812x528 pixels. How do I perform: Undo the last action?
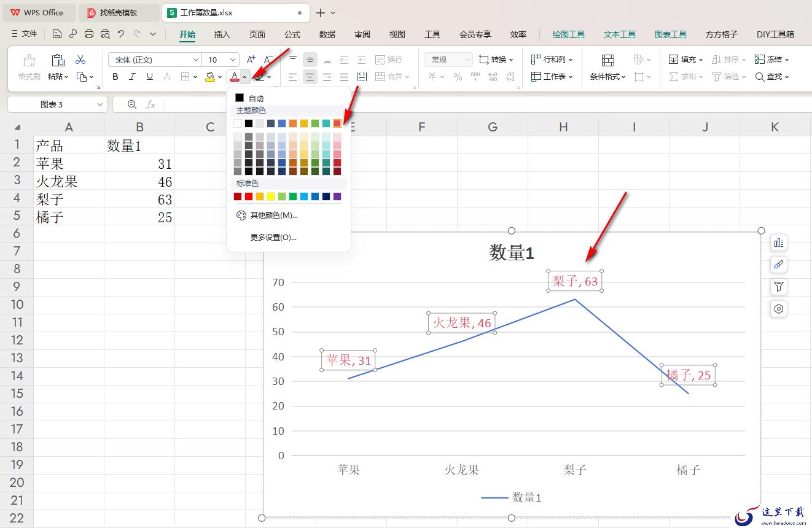(x=121, y=34)
